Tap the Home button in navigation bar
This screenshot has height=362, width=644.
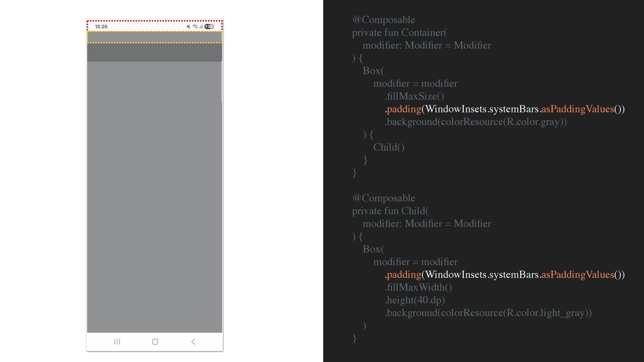[155, 342]
